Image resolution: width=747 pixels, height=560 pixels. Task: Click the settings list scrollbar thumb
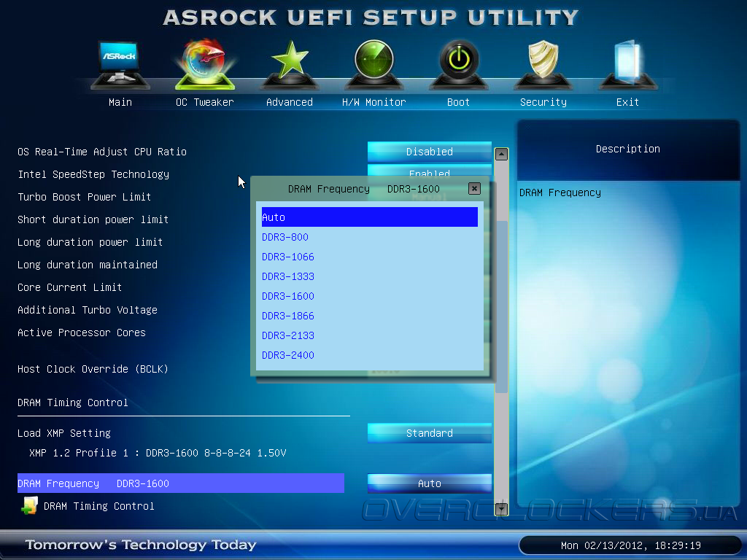pyautogui.click(x=501, y=307)
